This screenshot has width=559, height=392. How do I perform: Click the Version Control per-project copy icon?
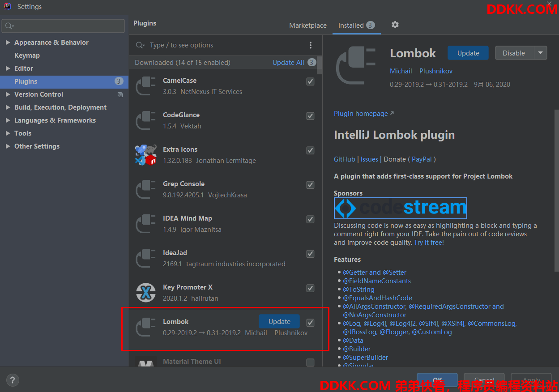click(x=120, y=94)
